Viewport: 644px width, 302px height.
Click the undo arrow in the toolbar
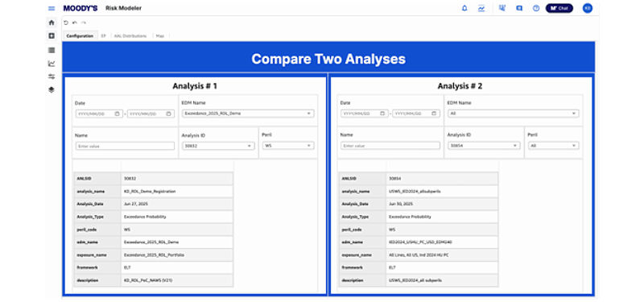[75, 23]
